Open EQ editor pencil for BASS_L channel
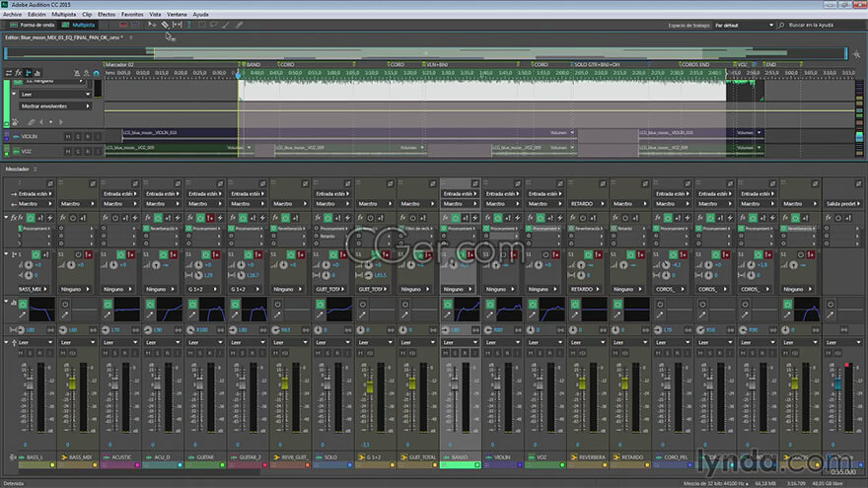 tap(23, 314)
